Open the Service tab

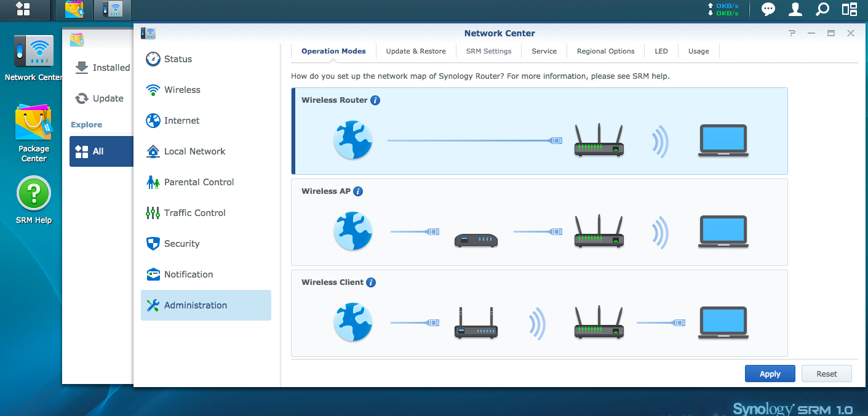click(544, 52)
